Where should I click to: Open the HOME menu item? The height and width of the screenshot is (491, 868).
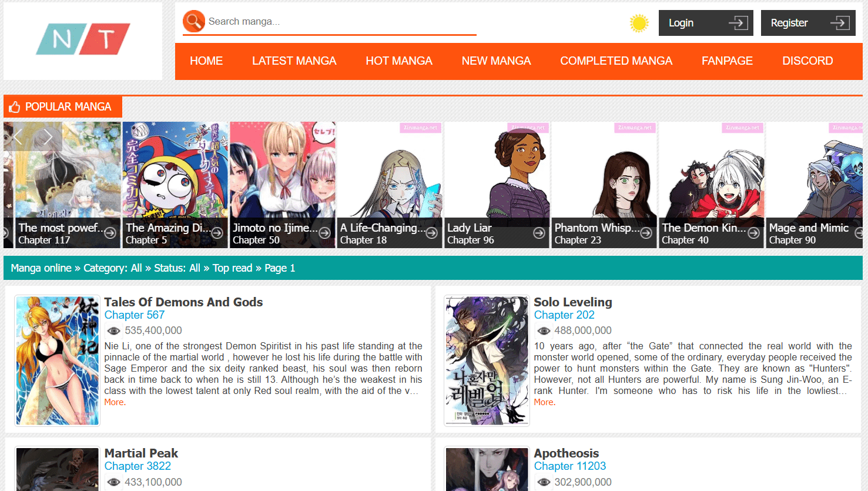pyautogui.click(x=206, y=61)
